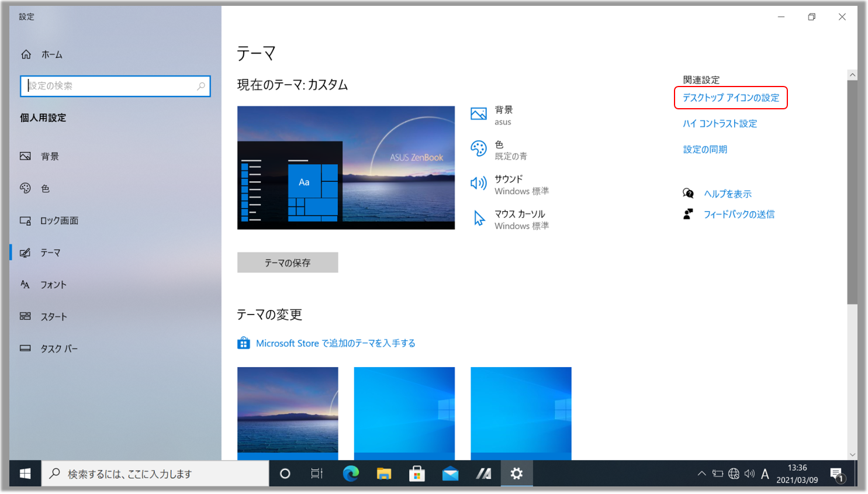The height and width of the screenshot is (494, 868).
Task: Click the Microsoft Store bag icon beside theme link
Action: tap(244, 343)
